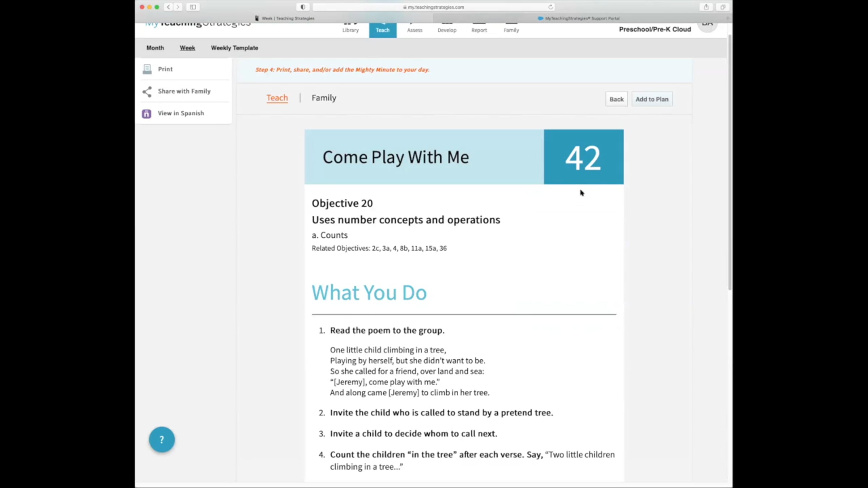Image resolution: width=868 pixels, height=488 pixels.
Task: Select the Teach view tab
Action: [x=277, y=98]
